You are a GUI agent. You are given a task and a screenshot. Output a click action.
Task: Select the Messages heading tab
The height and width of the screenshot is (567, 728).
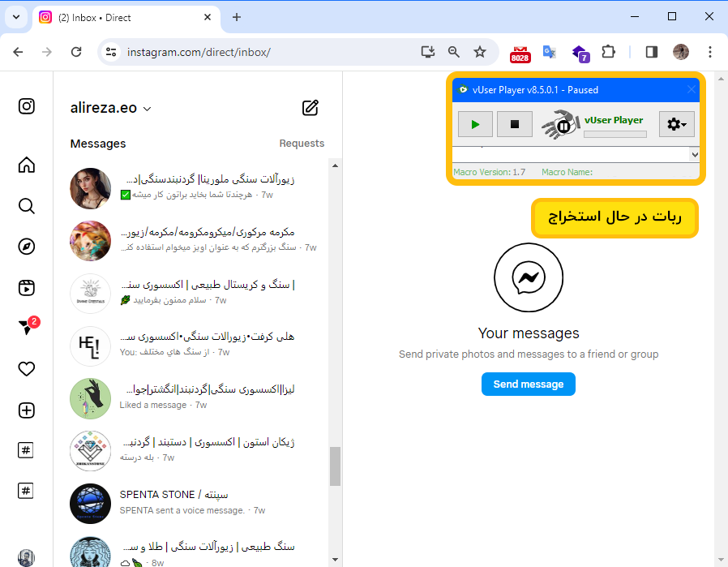coord(98,144)
